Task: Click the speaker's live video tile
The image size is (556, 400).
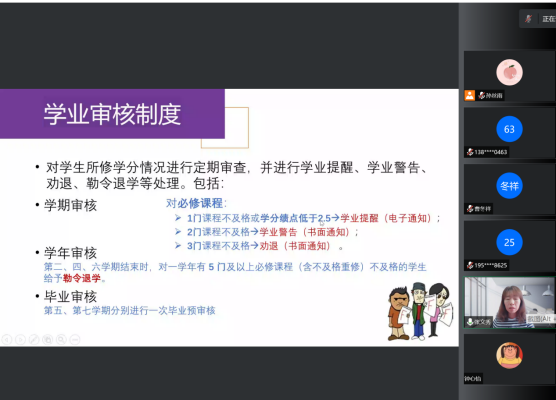Action: pos(510,302)
